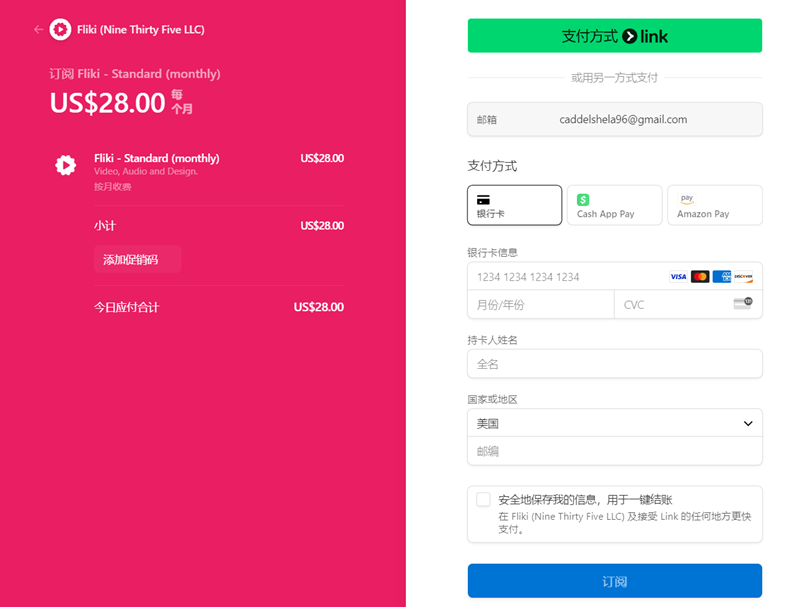Click the 邮编 postal code field

point(614,451)
